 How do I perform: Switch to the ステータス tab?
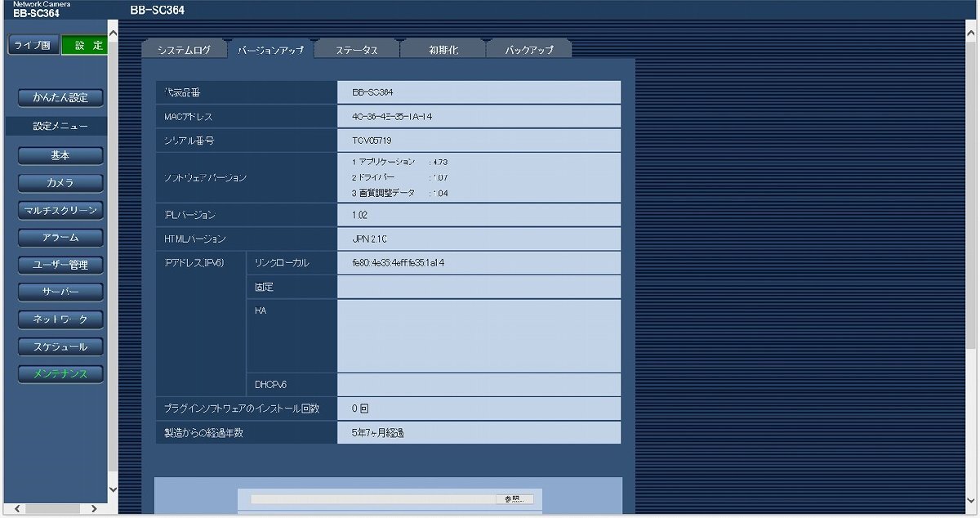357,50
